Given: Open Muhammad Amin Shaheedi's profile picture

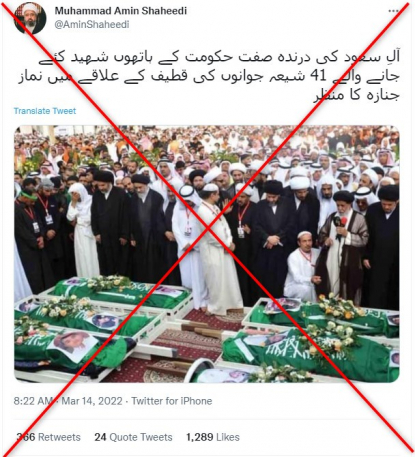Looking at the screenshot, I should pyautogui.click(x=30, y=18).
